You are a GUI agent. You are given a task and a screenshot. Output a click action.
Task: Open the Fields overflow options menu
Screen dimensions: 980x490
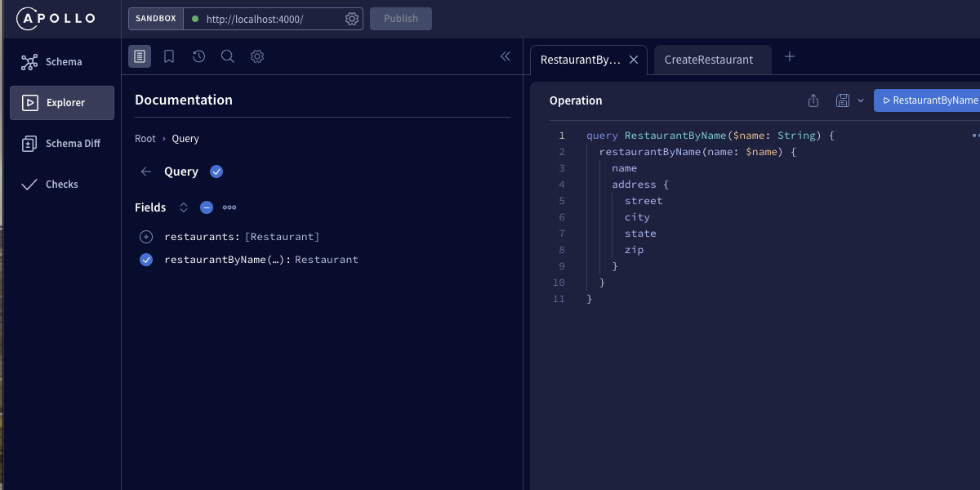[229, 207]
